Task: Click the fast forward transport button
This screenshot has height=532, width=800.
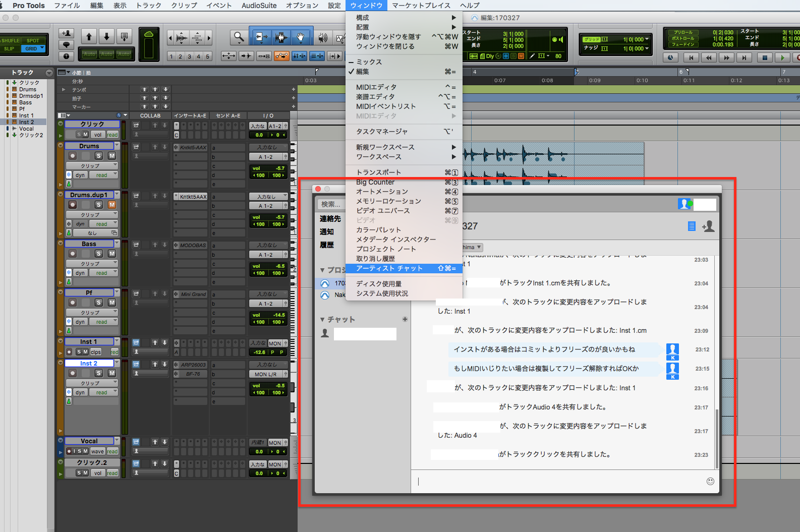Action: [x=726, y=57]
